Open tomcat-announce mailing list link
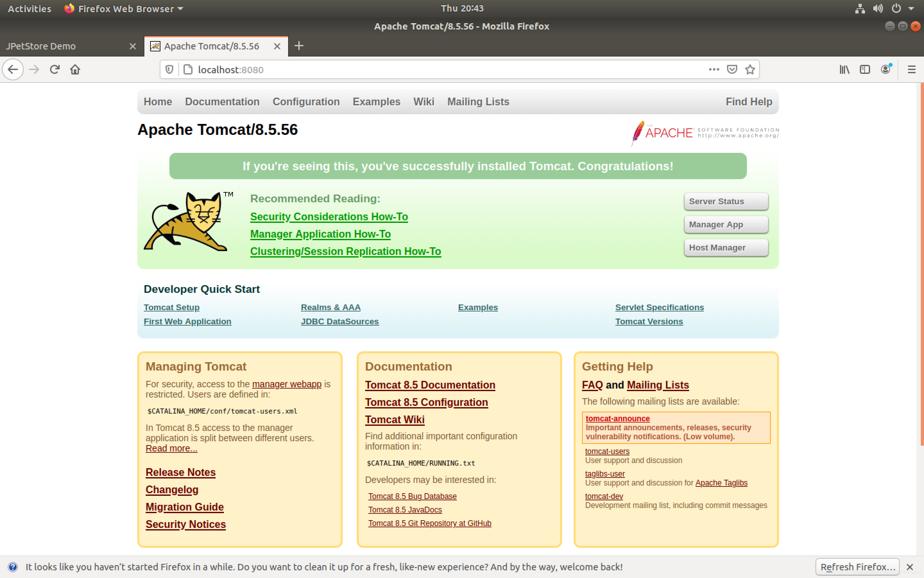 click(617, 419)
